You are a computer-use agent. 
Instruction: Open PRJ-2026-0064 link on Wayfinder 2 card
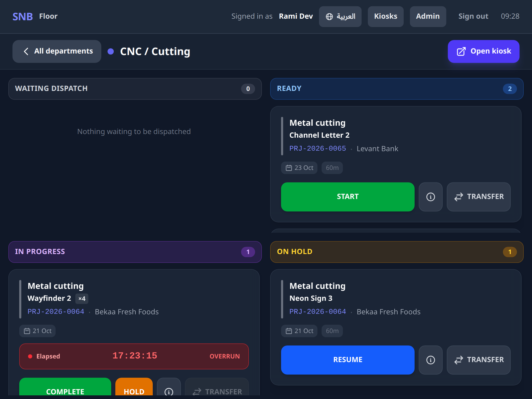(x=56, y=312)
